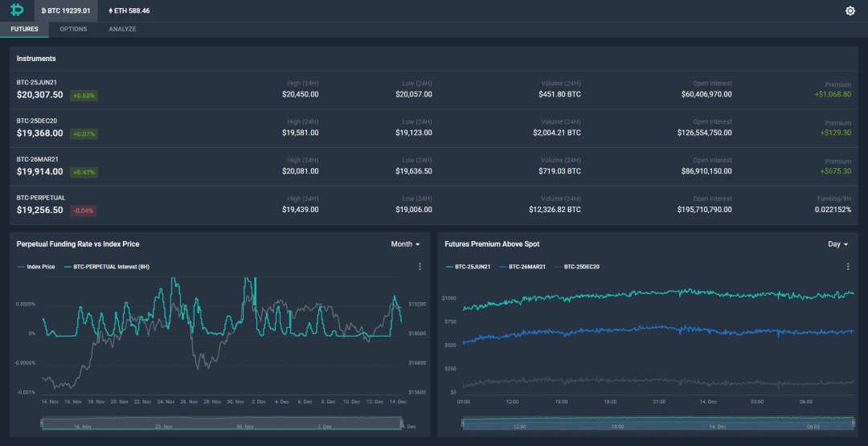Click the 2. Dec axis label
868x446 pixels.
(259, 402)
